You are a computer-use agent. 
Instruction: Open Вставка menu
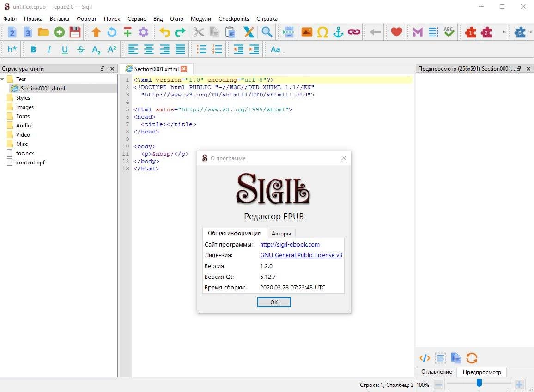[x=59, y=19]
